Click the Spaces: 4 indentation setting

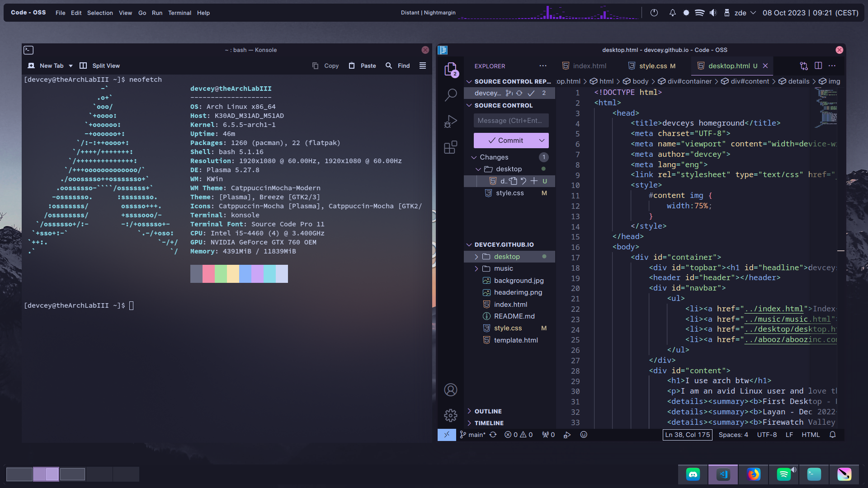tap(733, 435)
